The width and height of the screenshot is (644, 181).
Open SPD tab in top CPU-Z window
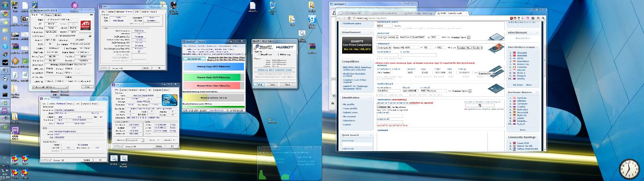[137, 12]
